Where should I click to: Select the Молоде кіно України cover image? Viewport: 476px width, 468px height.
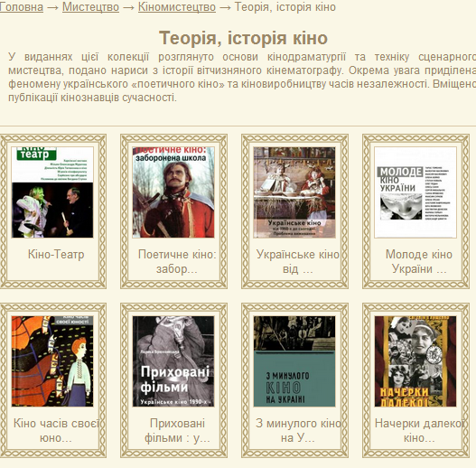(415, 192)
